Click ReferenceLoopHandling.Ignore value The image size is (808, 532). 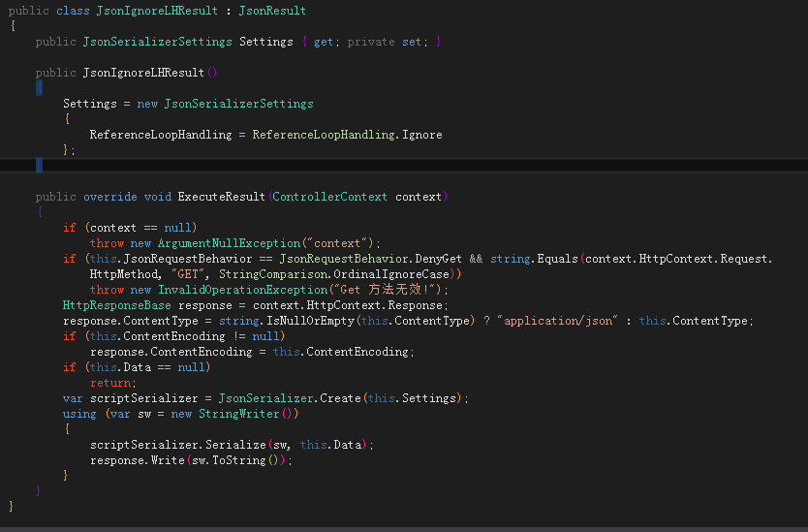(347, 135)
